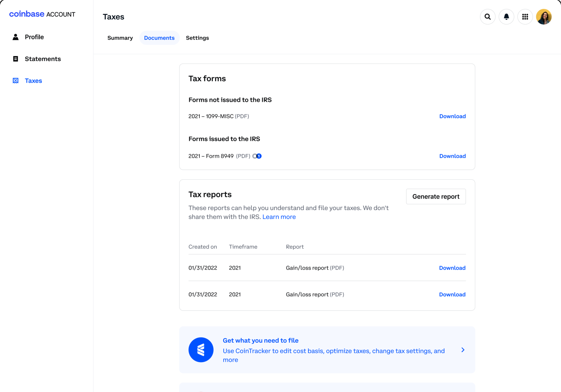Screen dimensions: 561x392
Task: Go to Statements in the sidebar
Action: [43, 59]
